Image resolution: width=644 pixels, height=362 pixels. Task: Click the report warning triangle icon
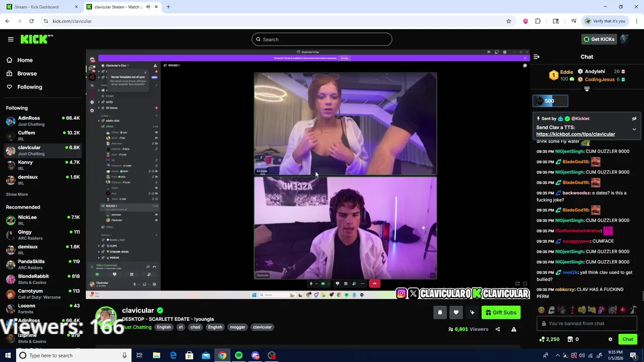[x=514, y=329]
